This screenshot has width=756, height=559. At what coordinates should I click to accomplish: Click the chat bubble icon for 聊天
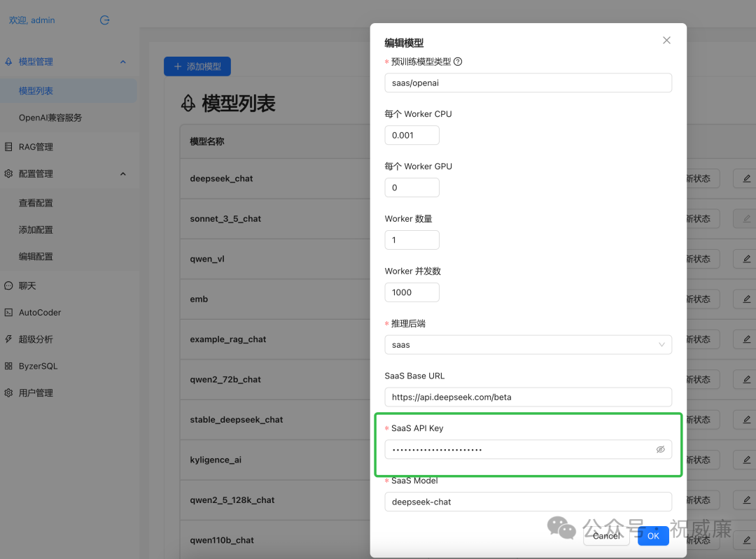(x=8, y=285)
